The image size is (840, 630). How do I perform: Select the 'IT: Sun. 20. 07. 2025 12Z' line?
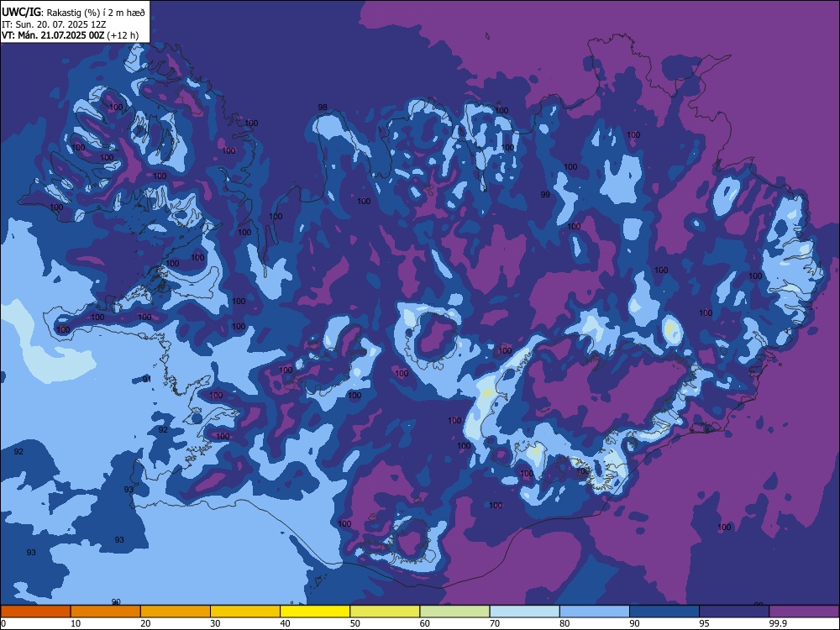coord(54,24)
